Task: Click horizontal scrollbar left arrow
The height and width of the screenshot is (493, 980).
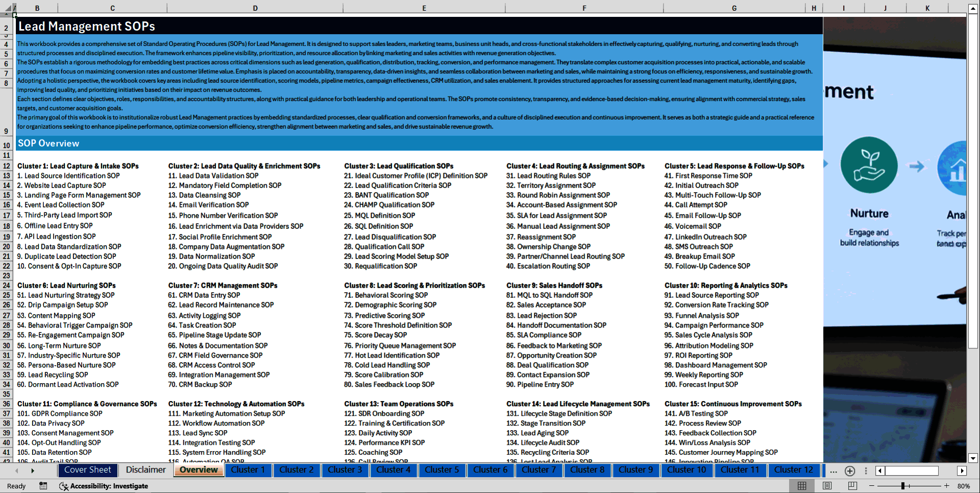Action: pos(880,471)
